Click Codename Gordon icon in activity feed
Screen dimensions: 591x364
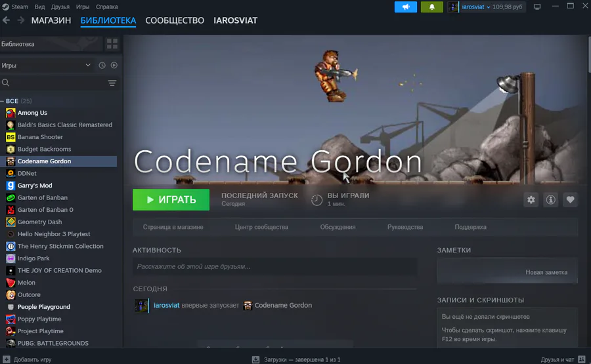(x=248, y=305)
